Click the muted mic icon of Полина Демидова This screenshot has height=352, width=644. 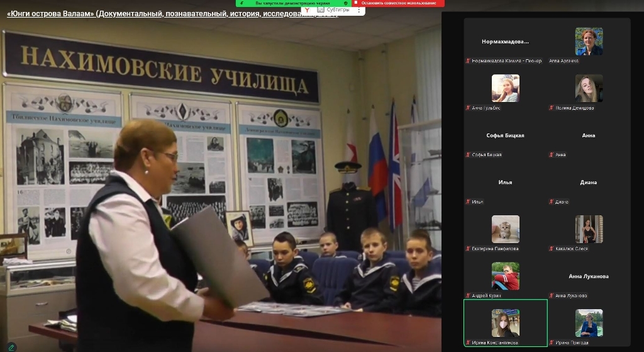tap(552, 108)
